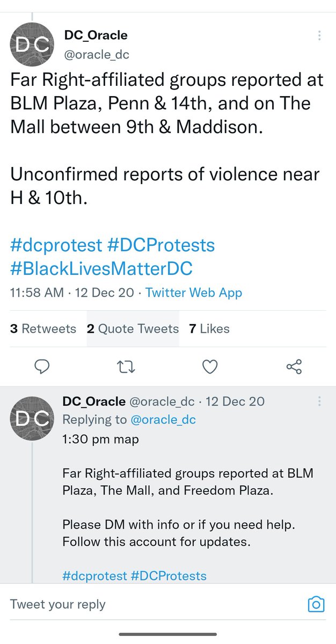The image size is (336, 644).
Task: Open @oracle_dc link in Replying to
Action: 162,420
